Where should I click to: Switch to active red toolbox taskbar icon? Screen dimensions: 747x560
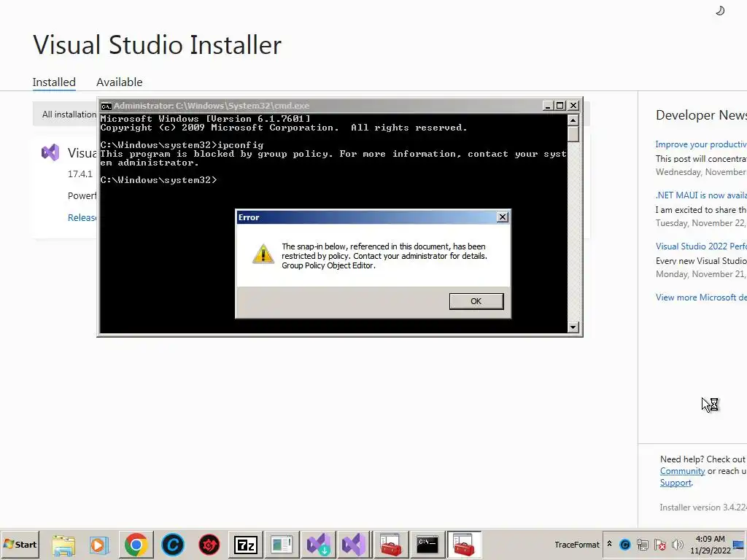click(464, 544)
